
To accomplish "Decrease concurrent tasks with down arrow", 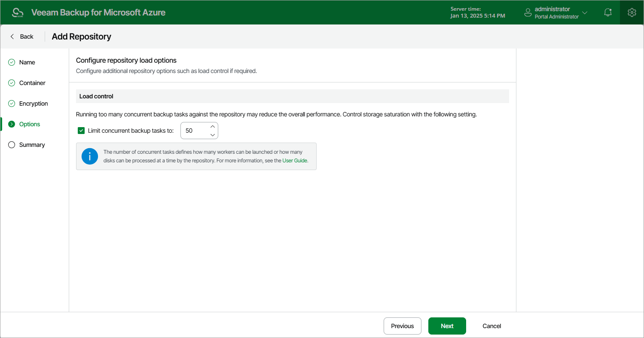I will point(212,134).
